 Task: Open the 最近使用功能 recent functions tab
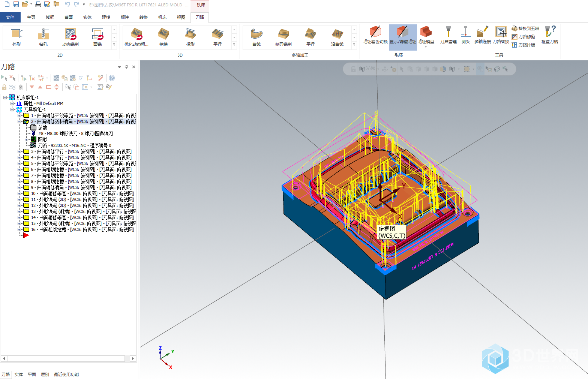(x=66, y=375)
